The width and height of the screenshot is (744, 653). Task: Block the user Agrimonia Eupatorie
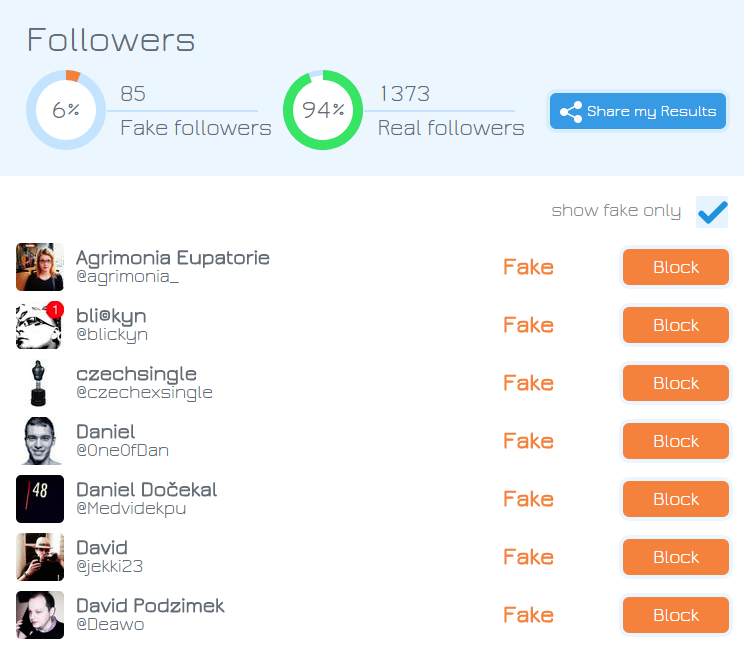point(676,267)
